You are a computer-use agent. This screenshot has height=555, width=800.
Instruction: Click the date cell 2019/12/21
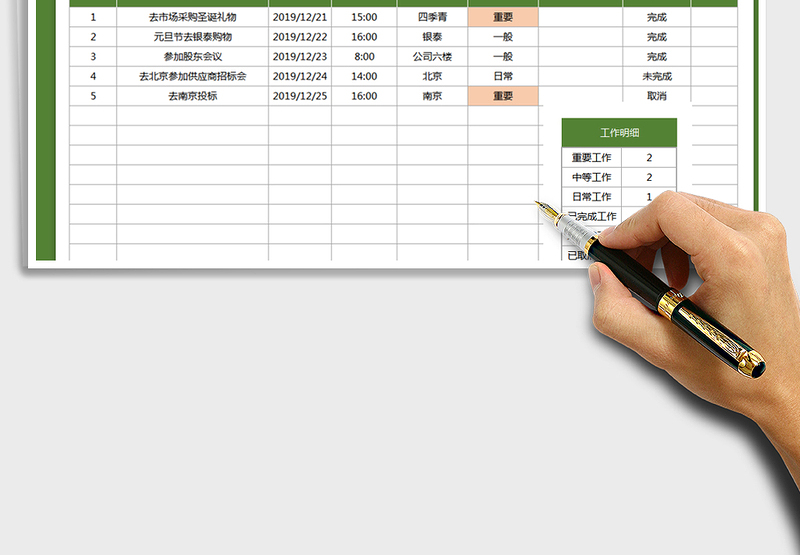tap(299, 17)
